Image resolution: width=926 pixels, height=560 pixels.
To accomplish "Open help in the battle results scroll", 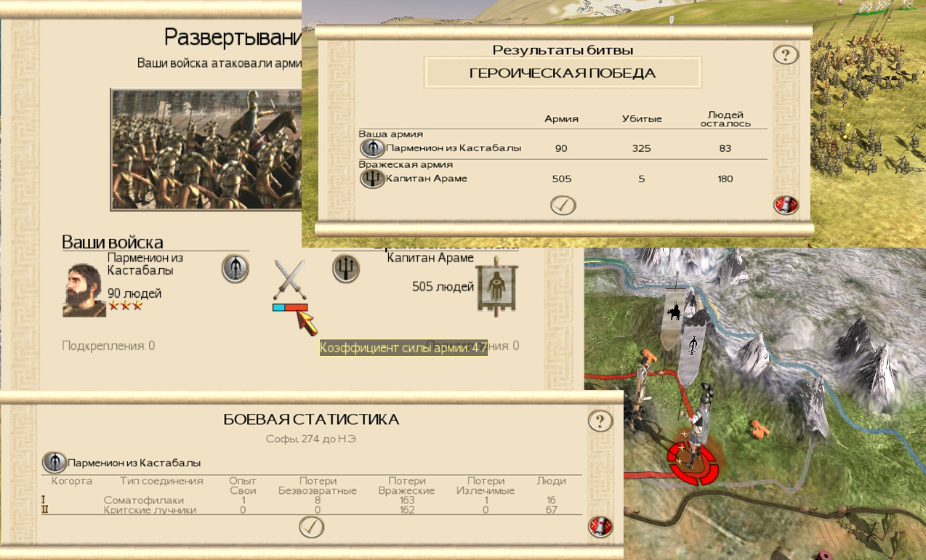I will (786, 54).
